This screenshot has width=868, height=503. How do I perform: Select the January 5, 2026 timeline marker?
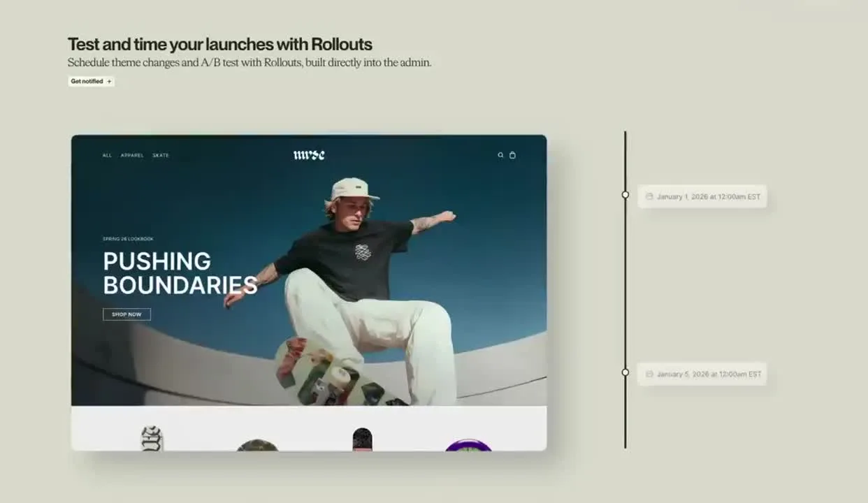pos(625,372)
